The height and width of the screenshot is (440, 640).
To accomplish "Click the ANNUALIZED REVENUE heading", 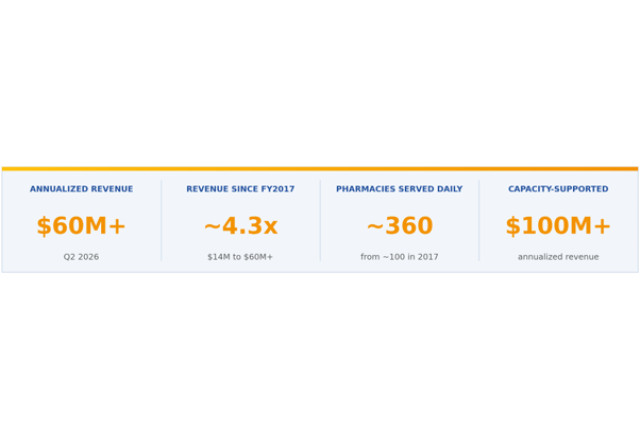I will click(x=81, y=189).
